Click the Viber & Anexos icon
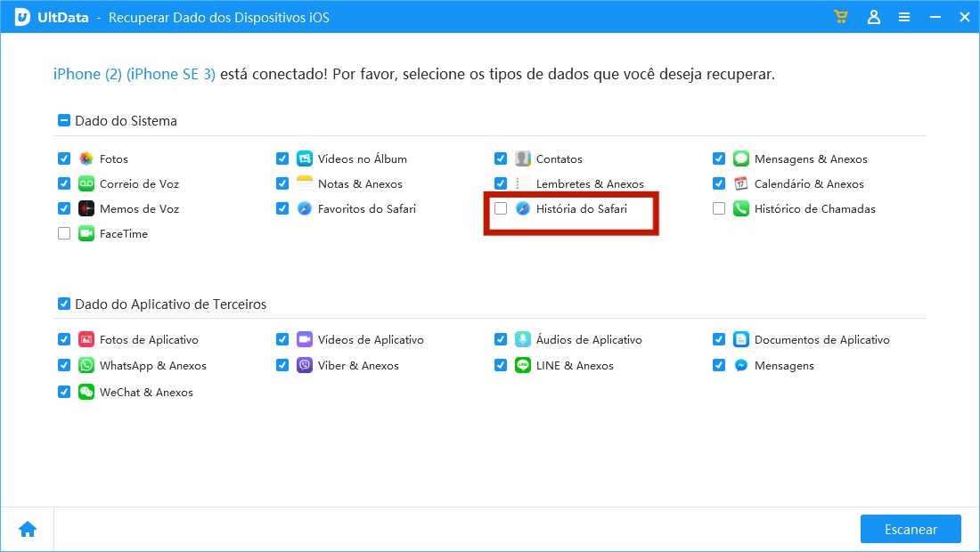 pos(305,365)
